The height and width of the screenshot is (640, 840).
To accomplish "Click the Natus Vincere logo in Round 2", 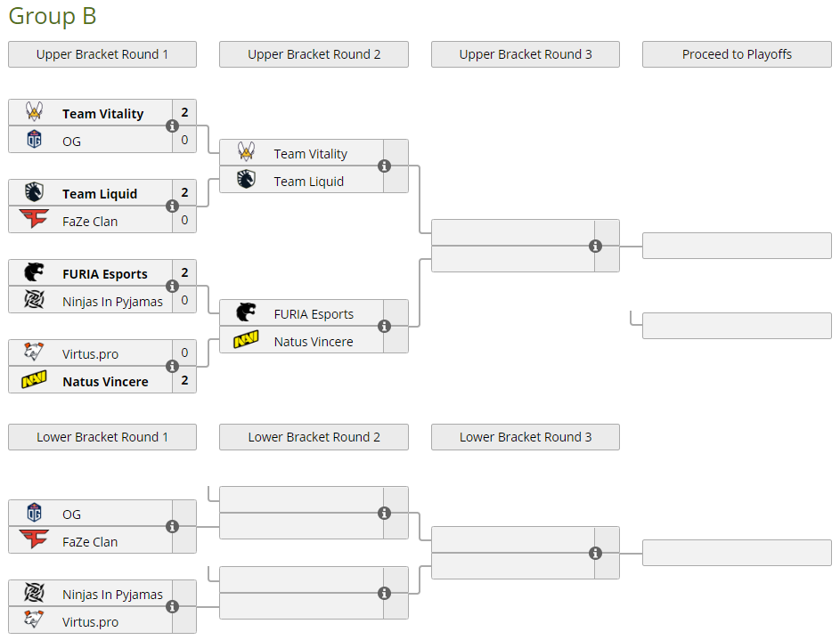I will pos(246,341).
